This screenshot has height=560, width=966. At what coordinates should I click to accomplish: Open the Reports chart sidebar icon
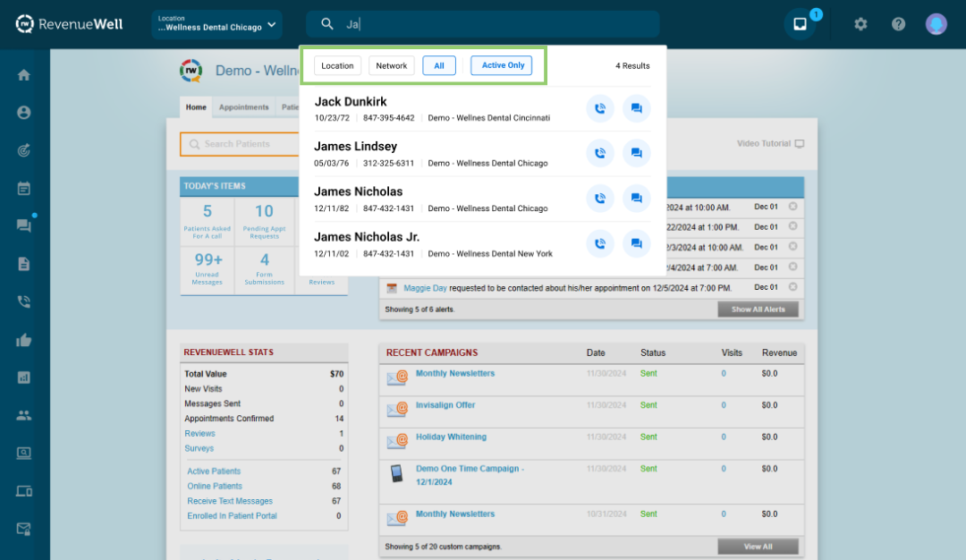(x=23, y=378)
